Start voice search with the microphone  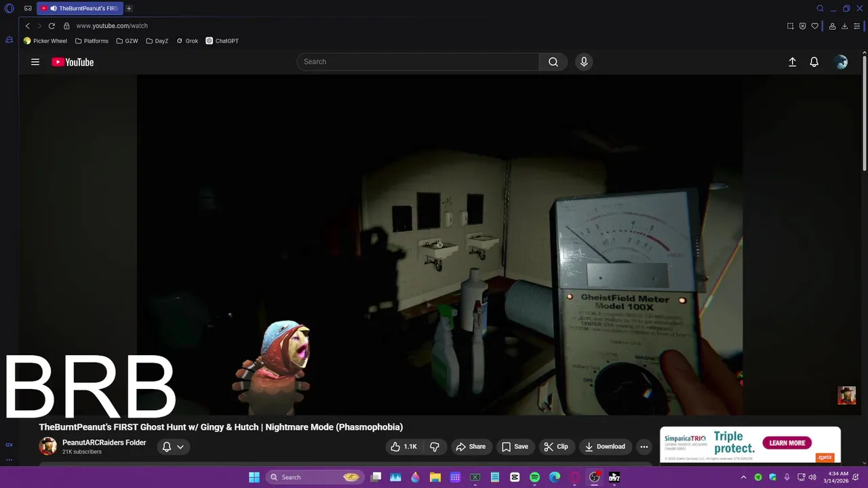(584, 62)
